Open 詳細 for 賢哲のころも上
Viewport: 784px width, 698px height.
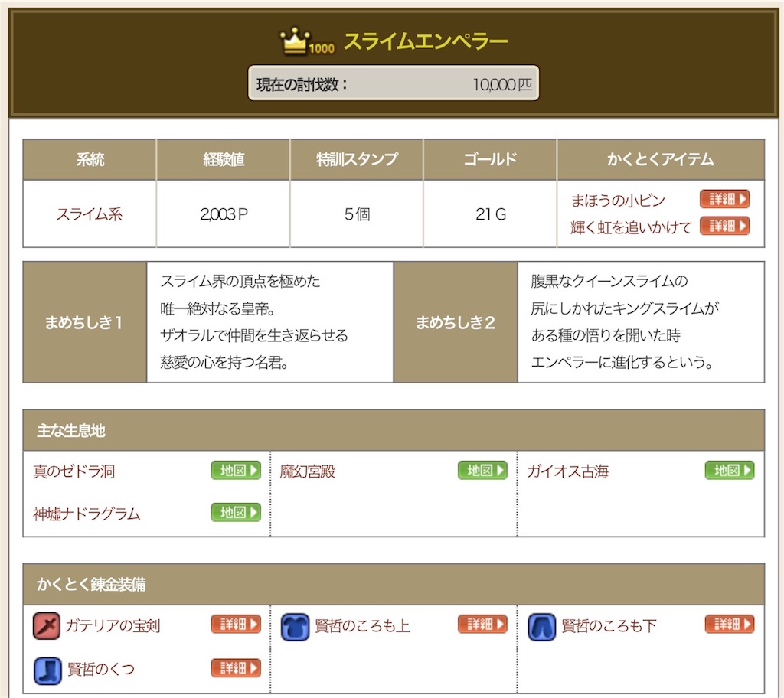coord(482,624)
